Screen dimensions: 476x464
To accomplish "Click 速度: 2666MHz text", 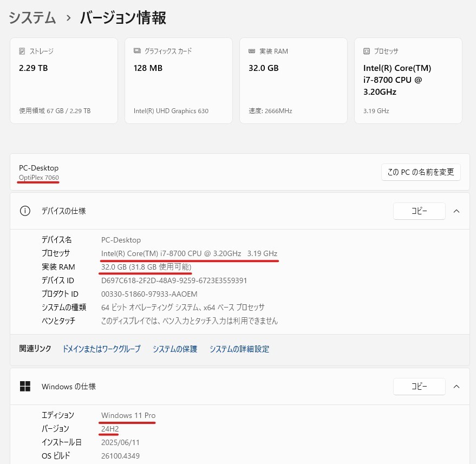I will click(x=270, y=111).
